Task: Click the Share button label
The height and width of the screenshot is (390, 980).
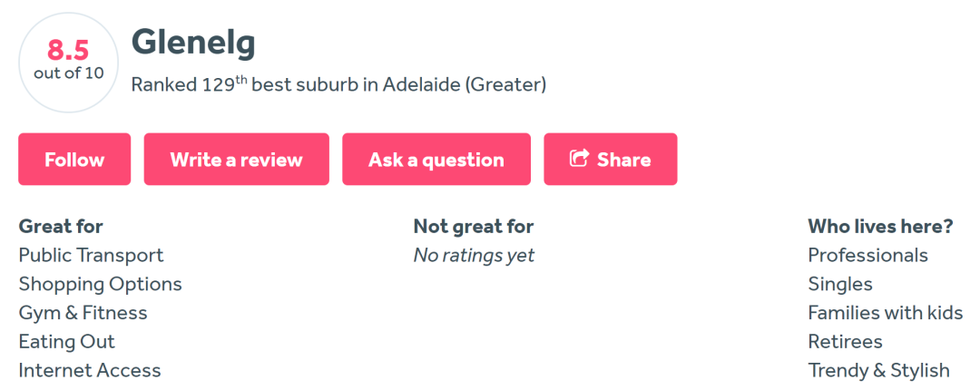Action: [x=623, y=160]
